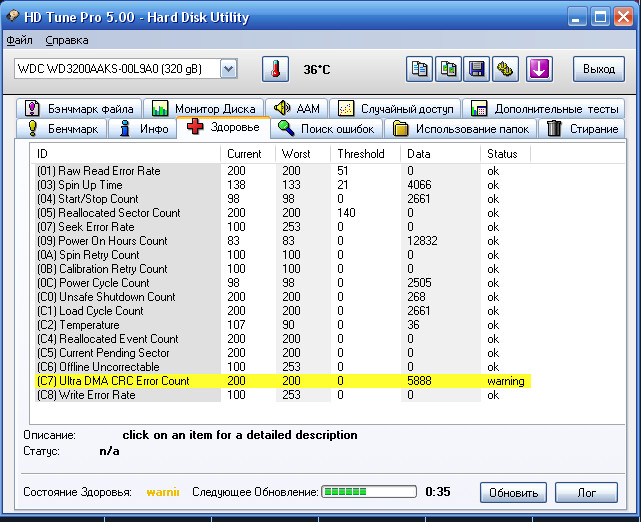The width and height of the screenshot is (641, 522).
Task: Click the next update progress bar
Action: point(369,491)
